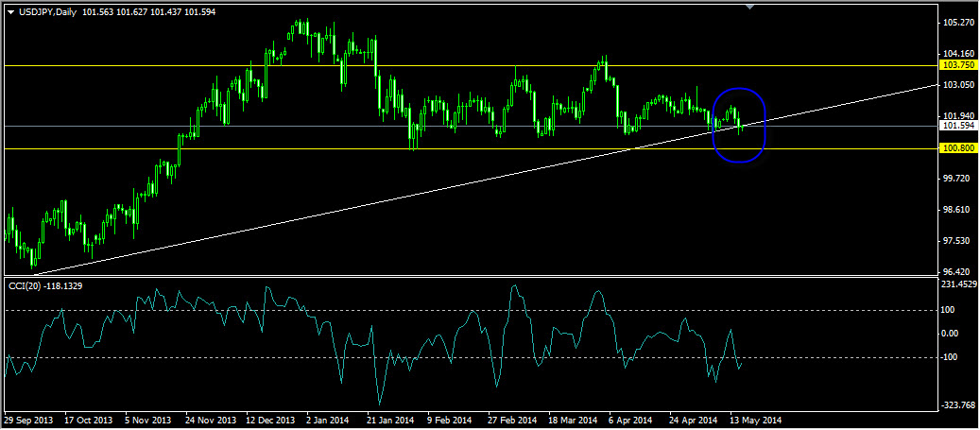Viewport: 980px width, 430px height.
Task: Click the 9 Feb 2014 date label
Action: [450, 420]
